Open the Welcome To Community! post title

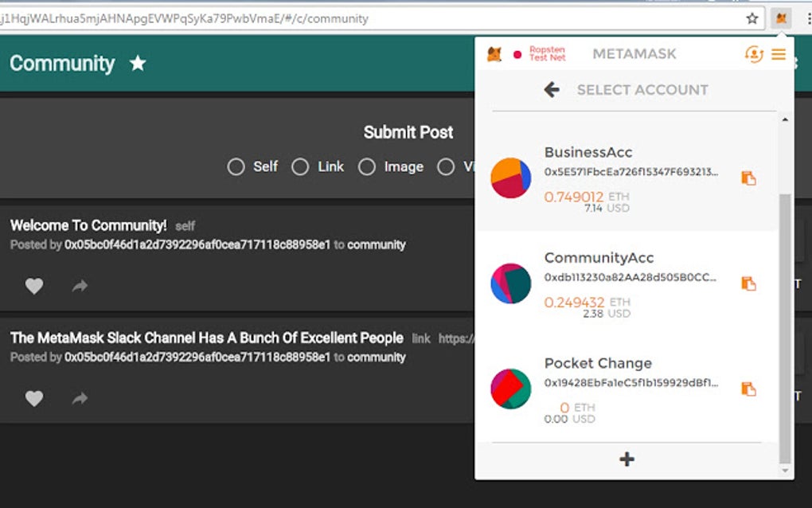88,226
